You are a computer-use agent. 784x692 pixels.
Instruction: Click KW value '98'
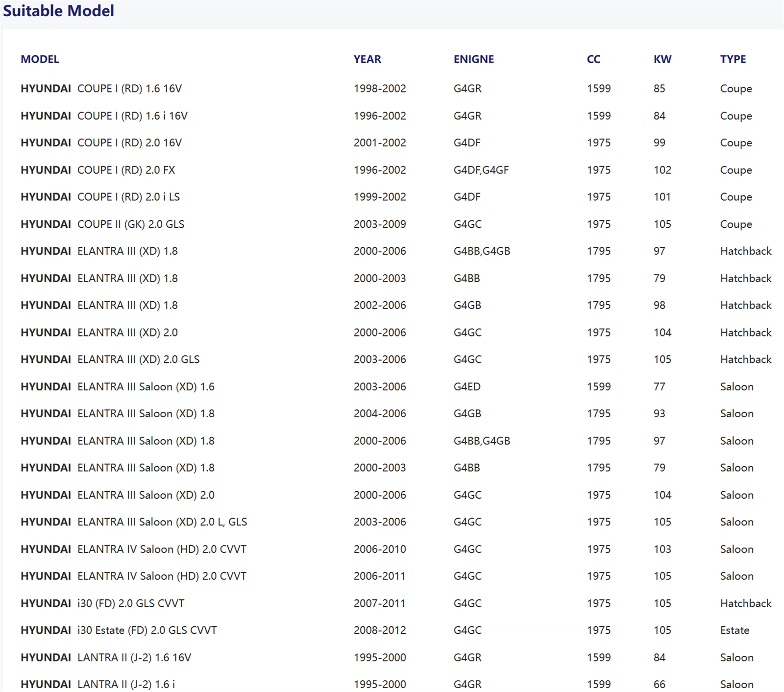click(x=660, y=306)
